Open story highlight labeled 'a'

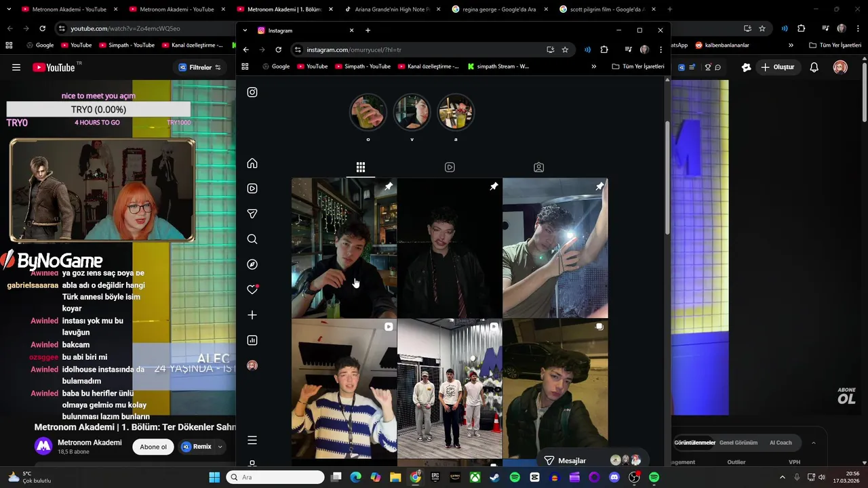click(x=456, y=112)
